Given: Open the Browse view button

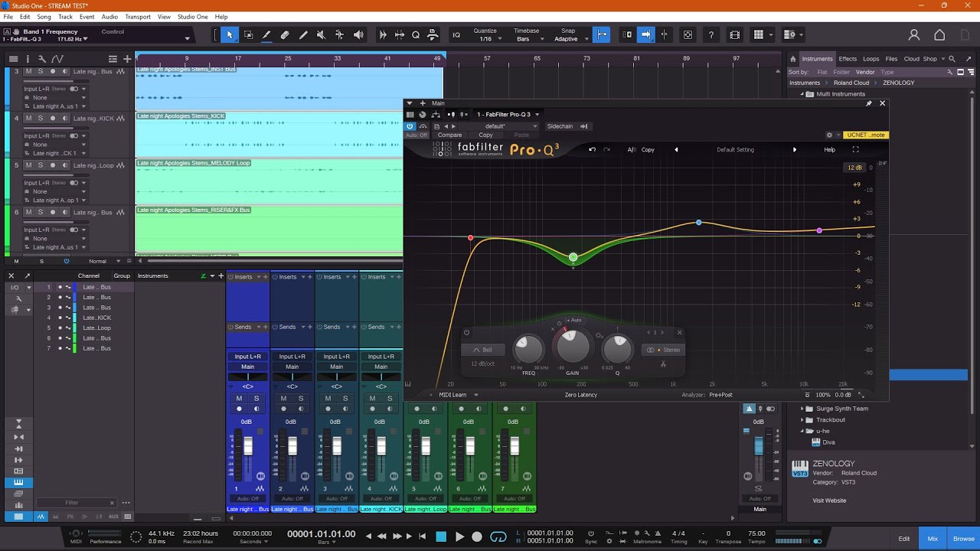Looking at the screenshot, I should [x=964, y=539].
